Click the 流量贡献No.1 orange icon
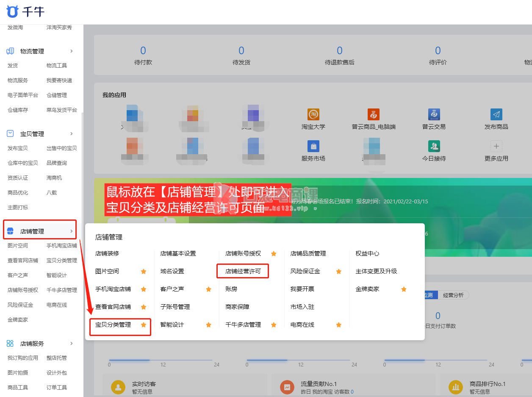The width and height of the screenshot is (532, 397). tap(287, 387)
